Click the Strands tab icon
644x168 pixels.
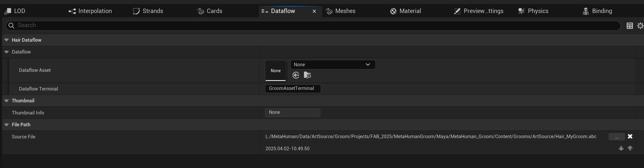click(136, 11)
